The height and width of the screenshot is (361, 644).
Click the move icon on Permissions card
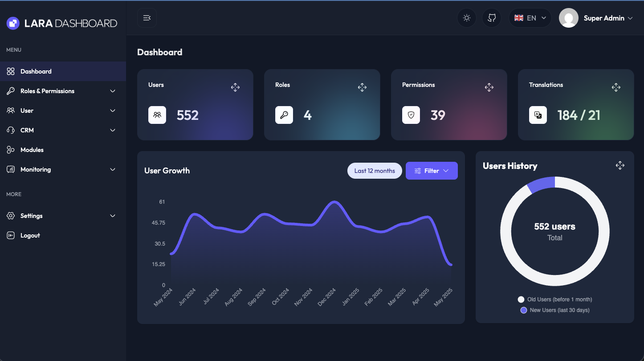tap(489, 87)
